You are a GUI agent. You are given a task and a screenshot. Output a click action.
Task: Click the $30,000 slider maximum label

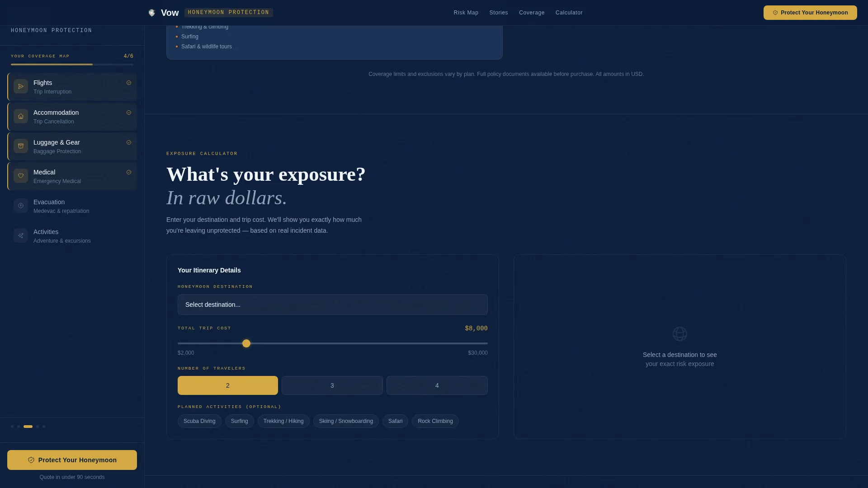coord(478,353)
